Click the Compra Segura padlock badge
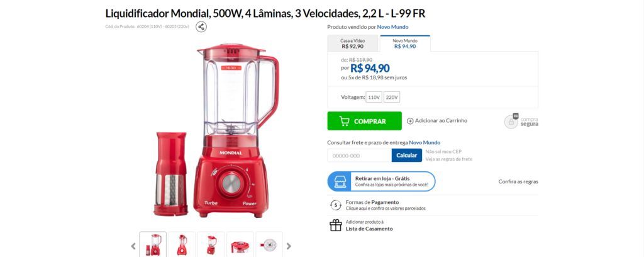The height and width of the screenshot is (257, 644). pos(511,122)
